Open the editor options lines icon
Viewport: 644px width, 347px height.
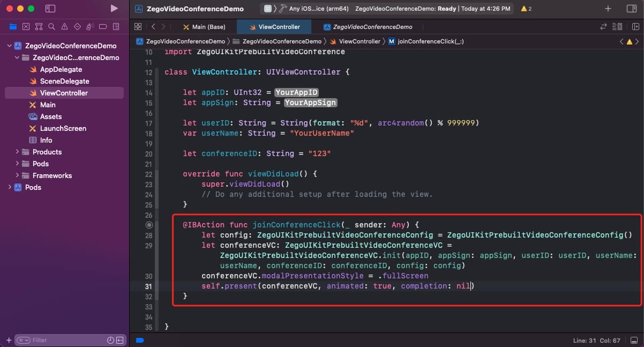point(618,26)
